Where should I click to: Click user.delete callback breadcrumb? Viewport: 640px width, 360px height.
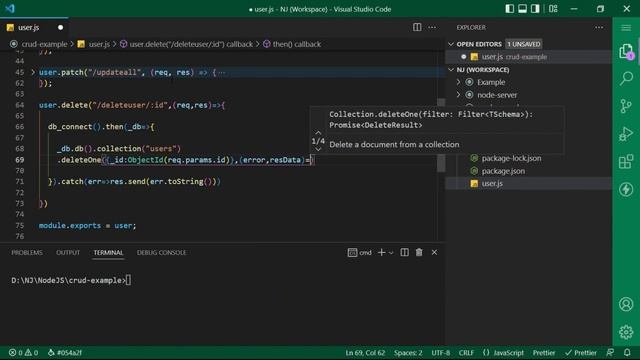[191, 44]
